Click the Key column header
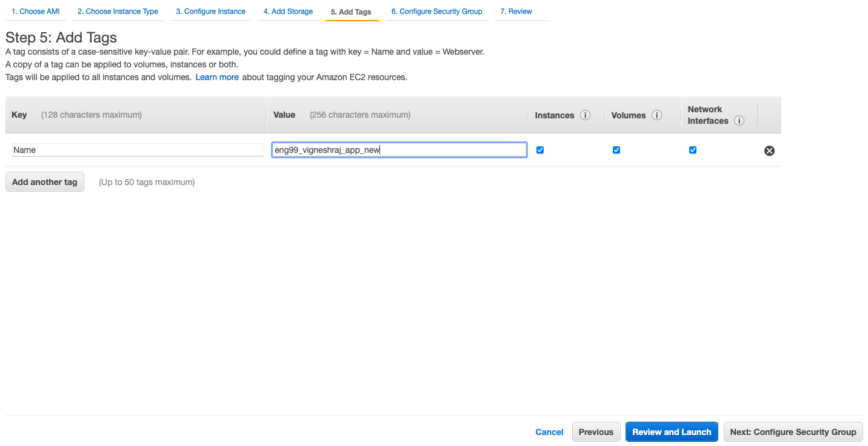This screenshot has height=446, width=868. (19, 115)
